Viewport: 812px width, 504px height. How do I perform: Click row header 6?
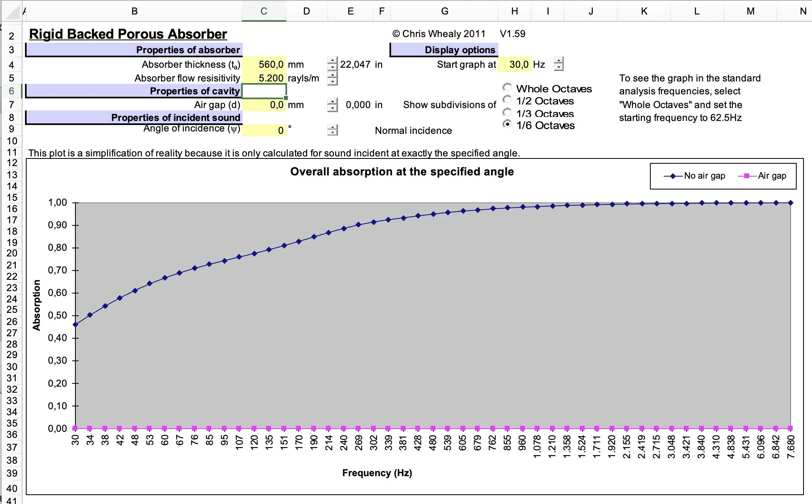[x=11, y=91]
